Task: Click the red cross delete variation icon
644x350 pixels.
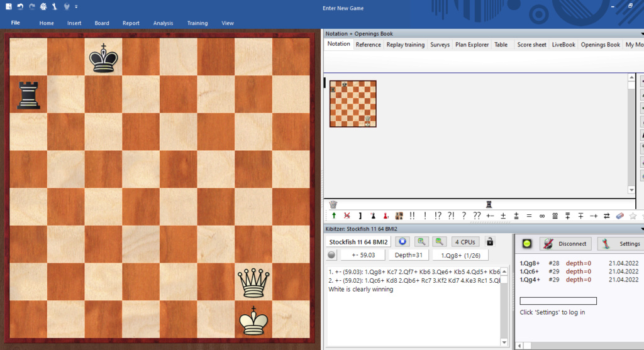Action: point(347,216)
